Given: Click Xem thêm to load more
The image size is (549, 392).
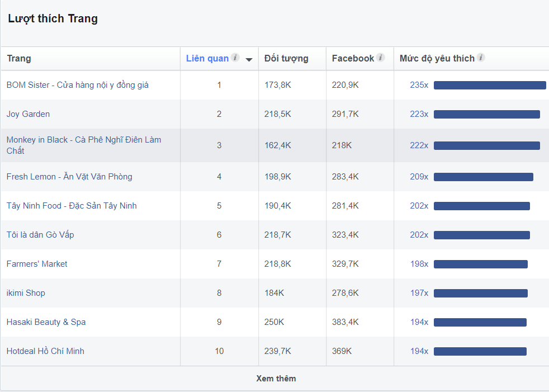Looking at the screenshot, I should tap(276, 379).
